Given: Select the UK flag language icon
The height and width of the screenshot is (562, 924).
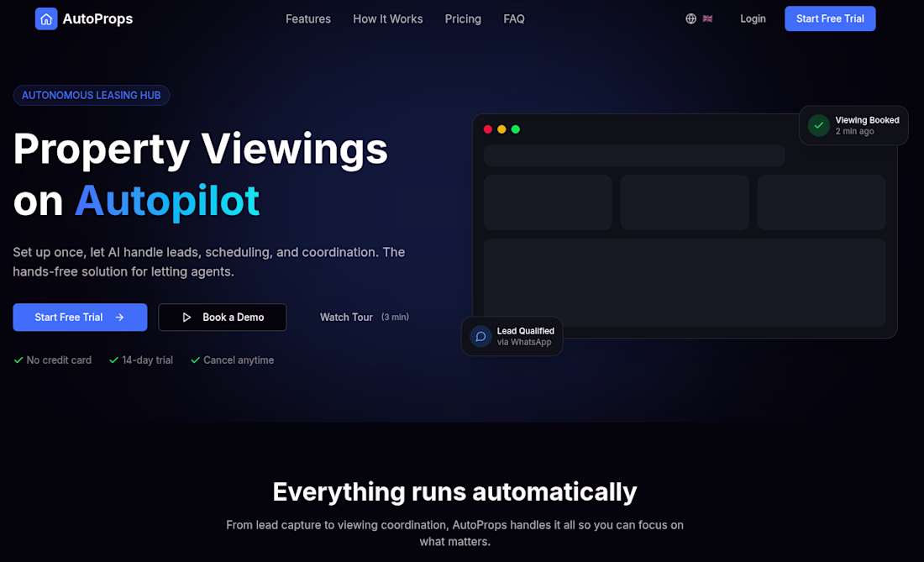Looking at the screenshot, I should [708, 18].
